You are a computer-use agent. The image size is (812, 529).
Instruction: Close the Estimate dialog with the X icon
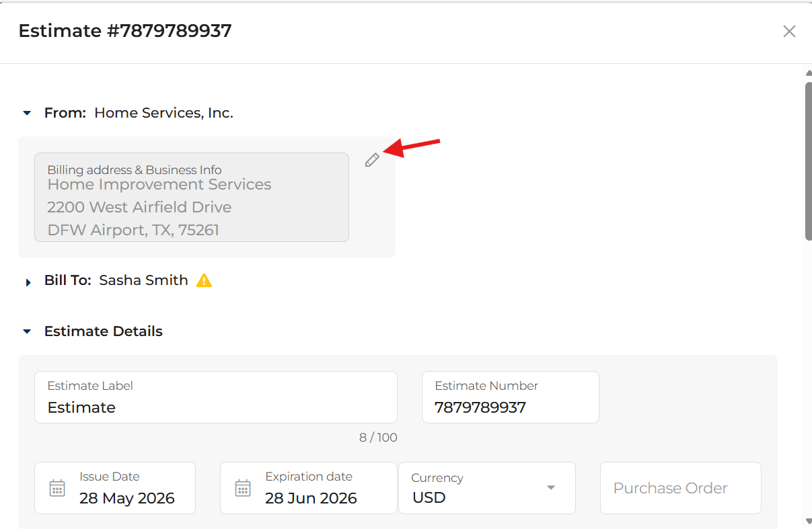click(x=789, y=32)
